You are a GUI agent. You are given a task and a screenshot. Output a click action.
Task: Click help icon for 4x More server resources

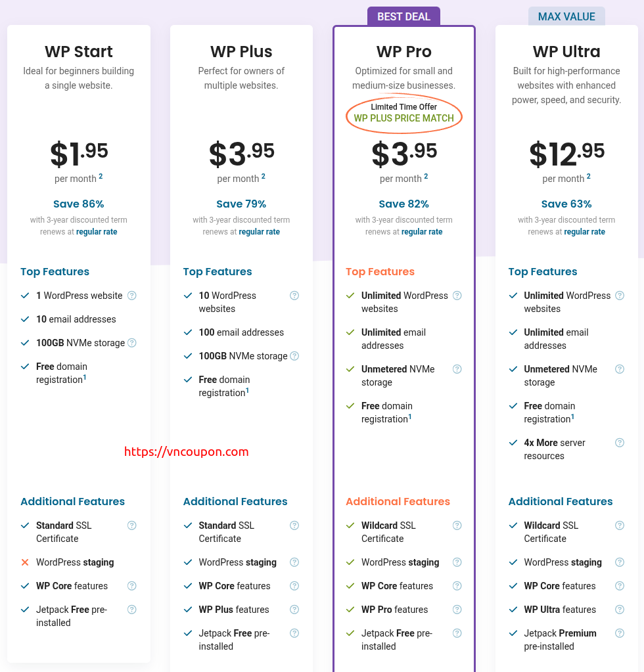(620, 443)
